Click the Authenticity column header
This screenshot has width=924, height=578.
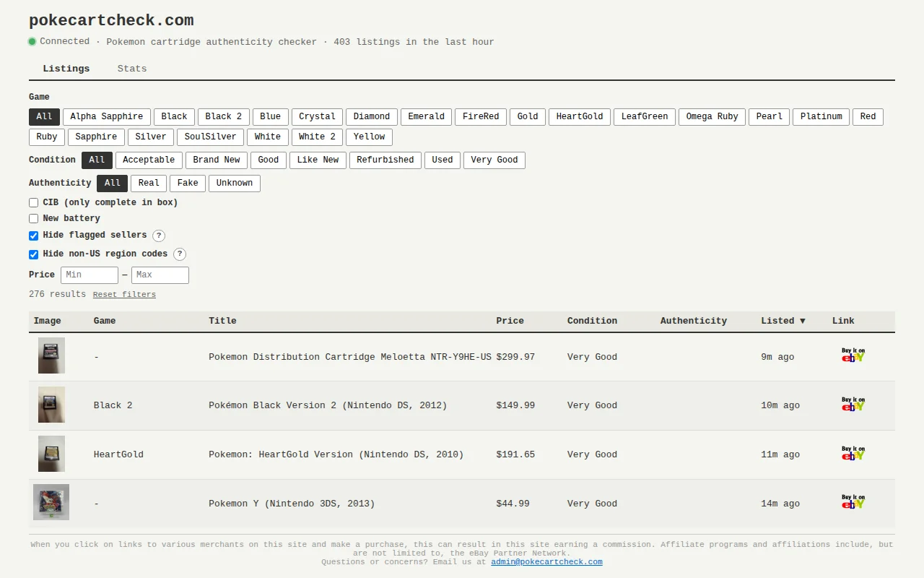694,321
